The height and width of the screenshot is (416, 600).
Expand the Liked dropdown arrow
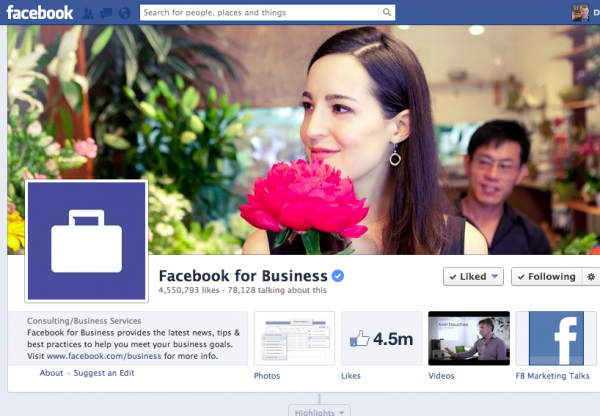coord(495,276)
